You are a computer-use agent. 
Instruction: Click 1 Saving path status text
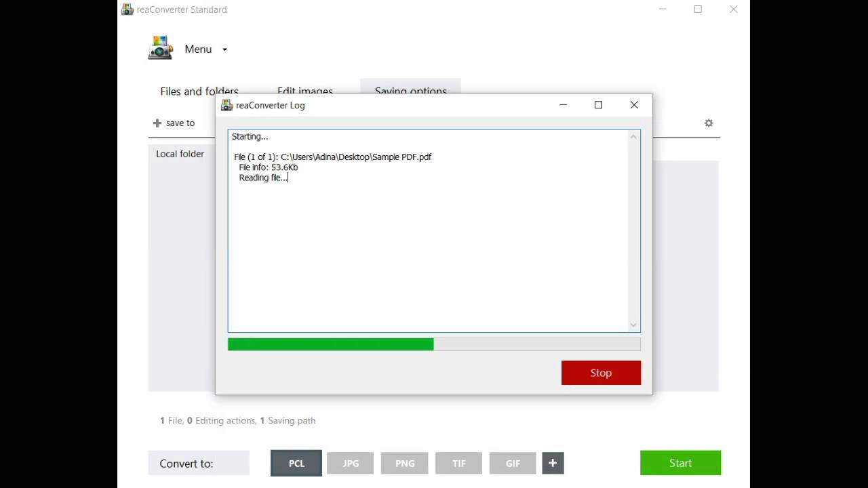(288, 420)
